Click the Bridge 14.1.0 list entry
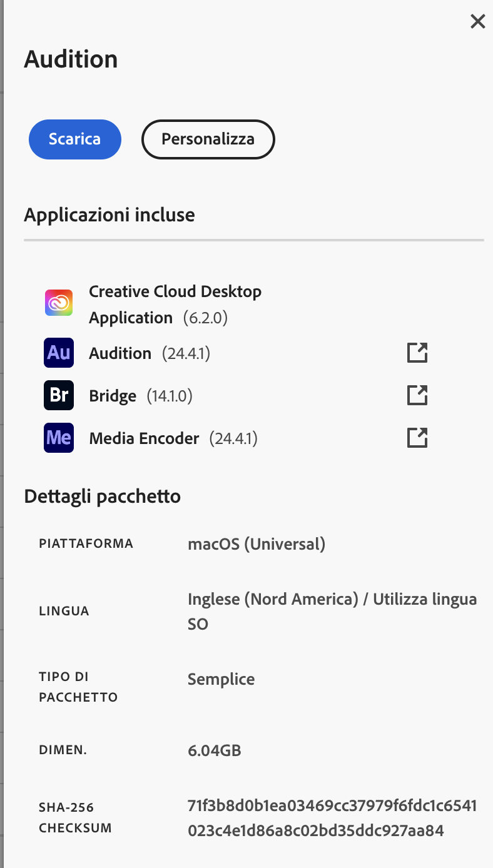 (x=113, y=396)
